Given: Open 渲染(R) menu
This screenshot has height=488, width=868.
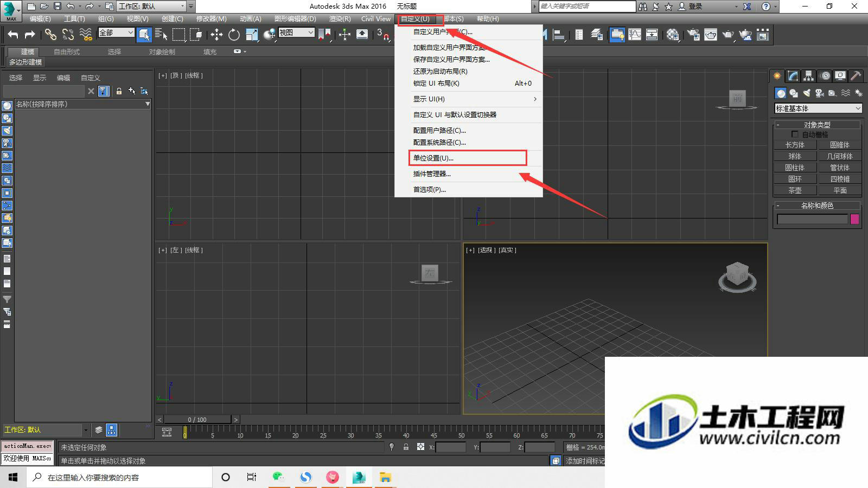Looking at the screenshot, I should click(x=340, y=18).
